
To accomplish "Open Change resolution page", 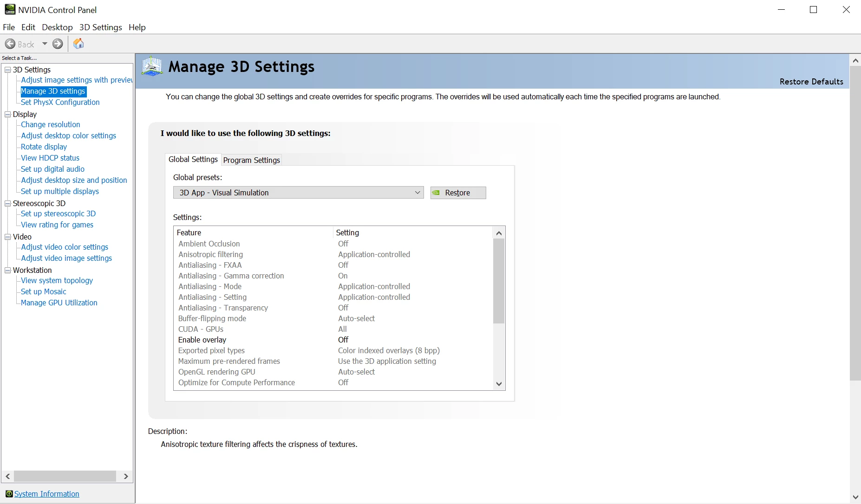I will click(x=51, y=124).
